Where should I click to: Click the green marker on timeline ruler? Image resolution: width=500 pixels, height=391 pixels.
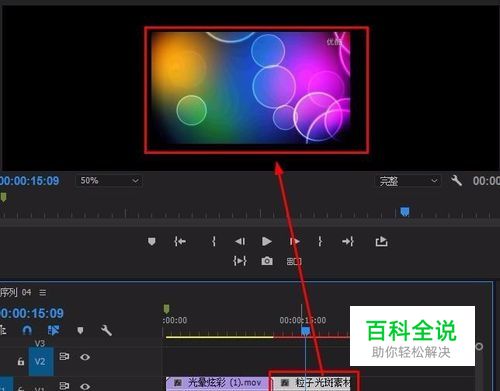pos(166,309)
